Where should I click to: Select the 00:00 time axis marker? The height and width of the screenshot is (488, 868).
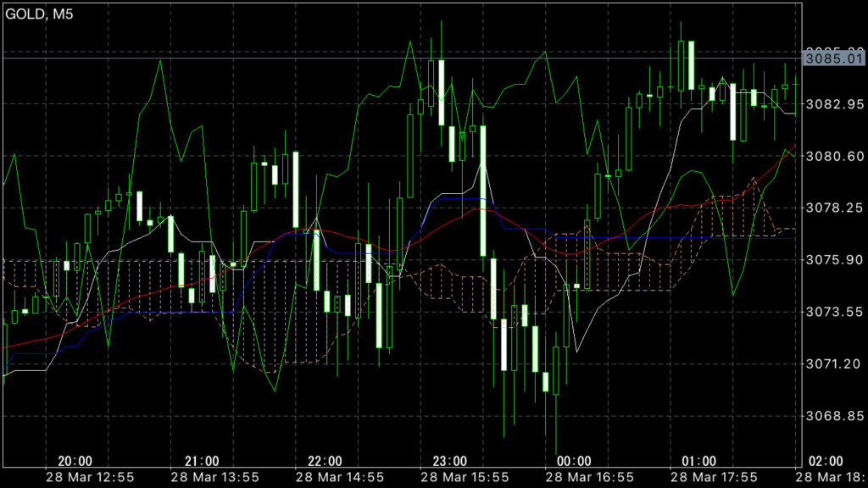coord(574,461)
